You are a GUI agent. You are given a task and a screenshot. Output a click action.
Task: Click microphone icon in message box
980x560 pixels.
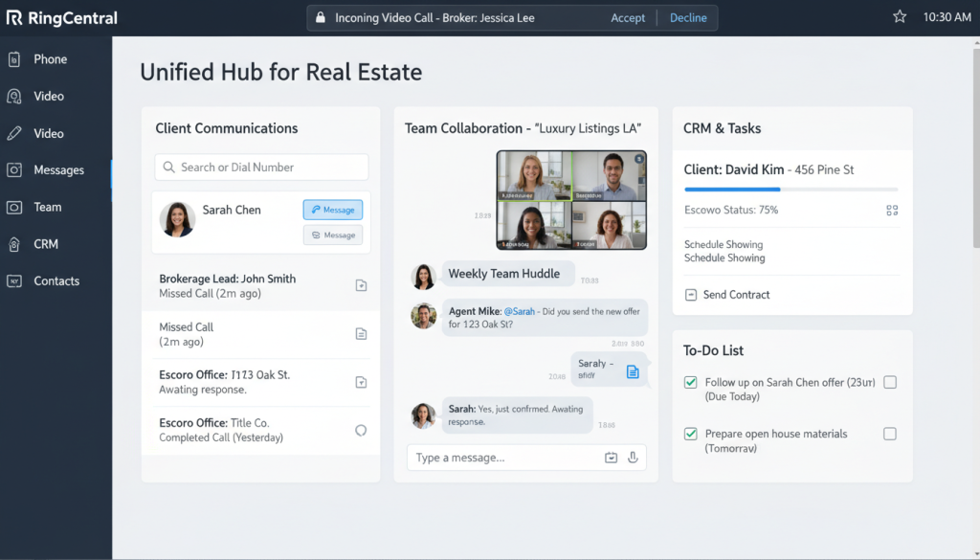[x=633, y=458]
